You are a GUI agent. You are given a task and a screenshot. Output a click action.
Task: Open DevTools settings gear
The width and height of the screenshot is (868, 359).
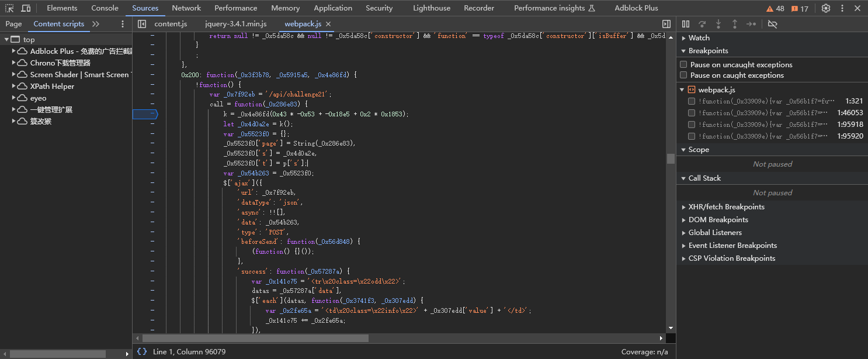825,8
